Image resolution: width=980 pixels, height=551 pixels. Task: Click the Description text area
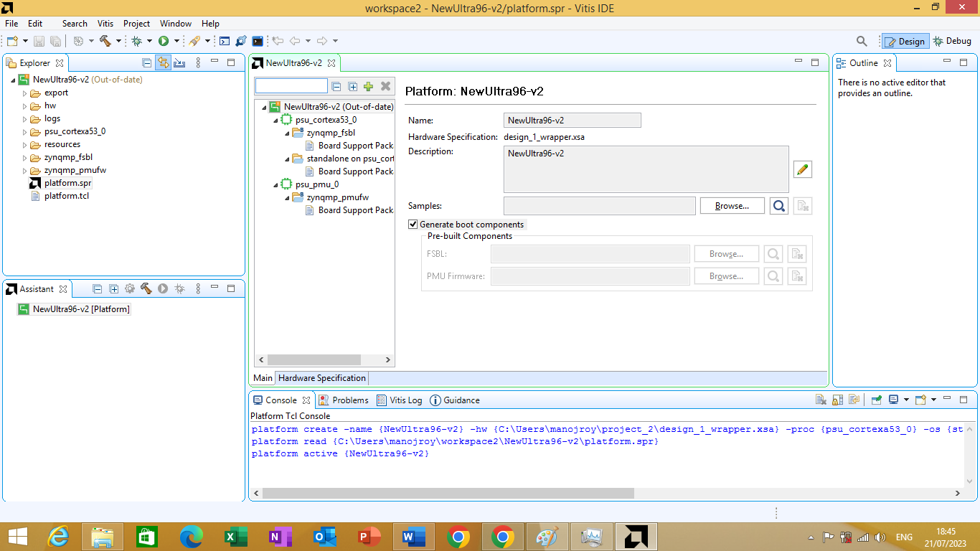(x=646, y=169)
